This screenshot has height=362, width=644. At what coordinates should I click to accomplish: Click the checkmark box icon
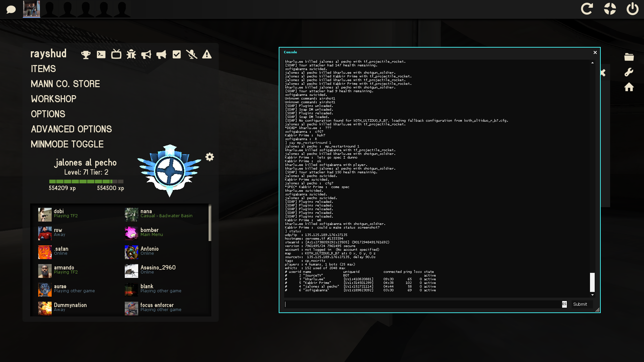pos(176,54)
